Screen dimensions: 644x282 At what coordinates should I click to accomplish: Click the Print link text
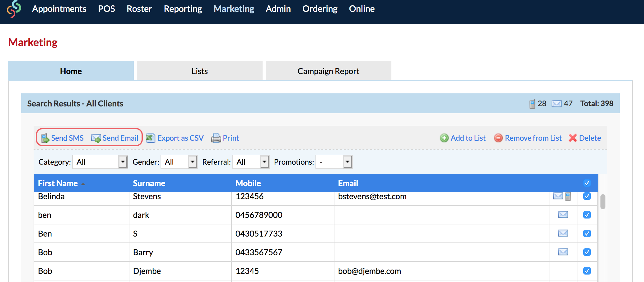tap(231, 138)
